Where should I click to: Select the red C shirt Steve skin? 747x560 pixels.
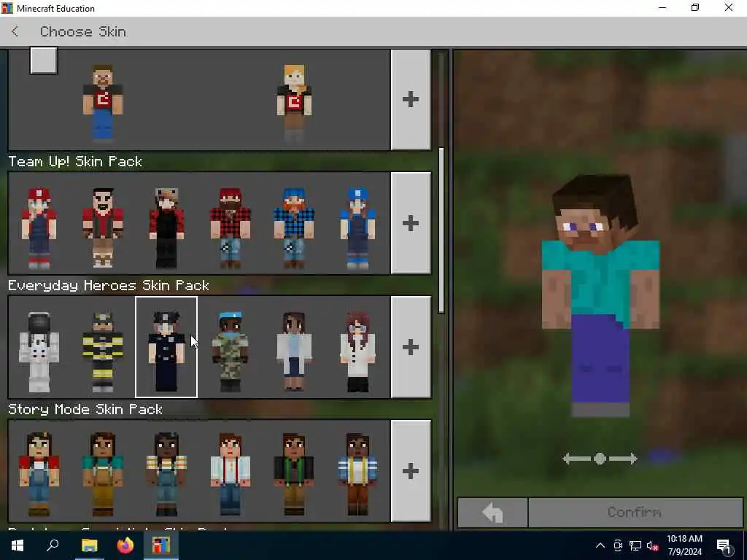(x=103, y=104)
